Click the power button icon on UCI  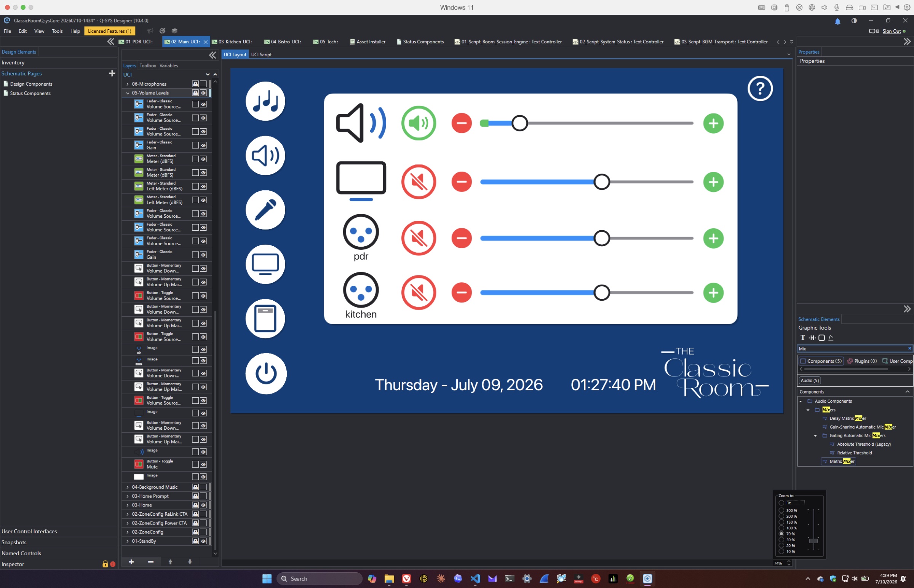[266, 373]
